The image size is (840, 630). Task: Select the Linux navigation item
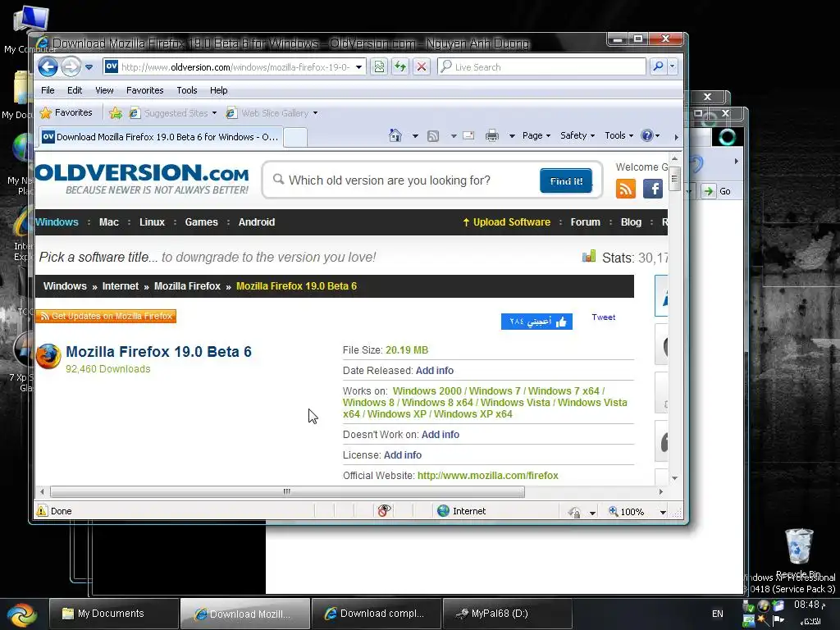(152, 221)
